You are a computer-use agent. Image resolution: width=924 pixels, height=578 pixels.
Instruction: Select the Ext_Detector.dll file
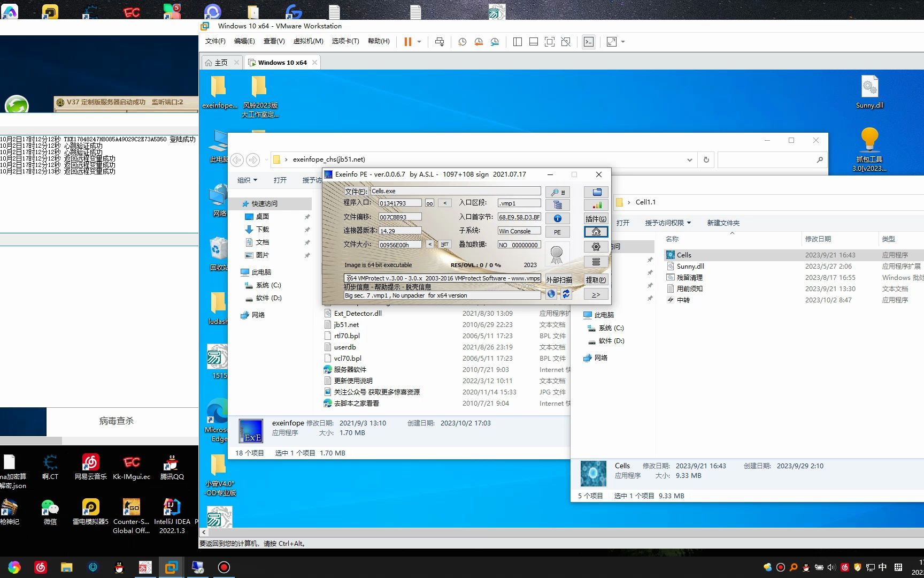pos(358,314)
